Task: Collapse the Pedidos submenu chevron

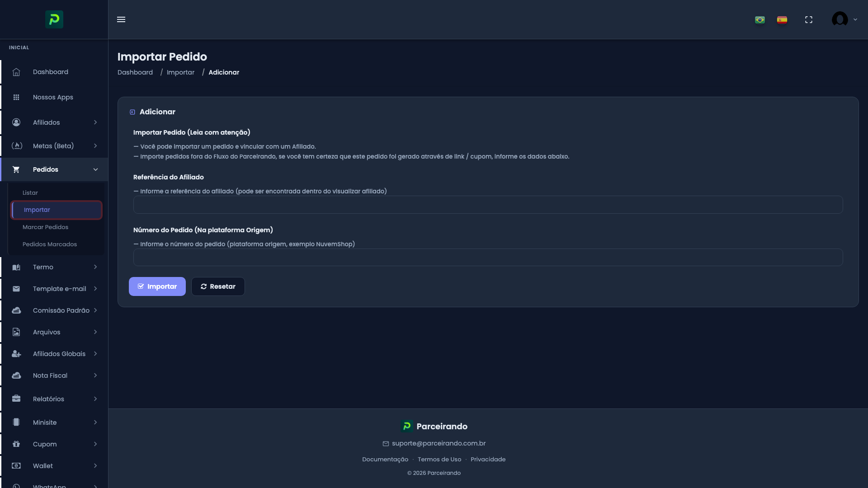Action: click(x=95, y=169)
